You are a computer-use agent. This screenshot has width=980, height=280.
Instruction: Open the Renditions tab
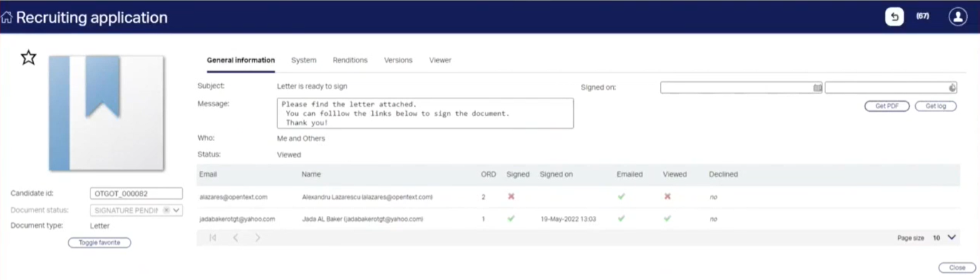(350, 61)
